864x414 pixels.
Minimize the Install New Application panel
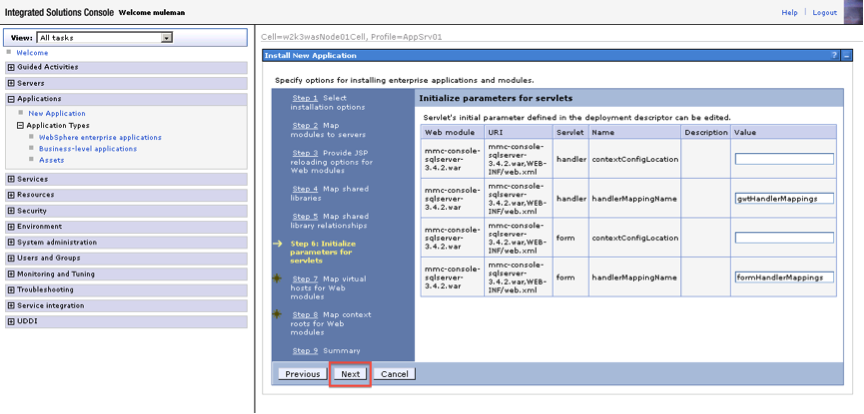847,55
